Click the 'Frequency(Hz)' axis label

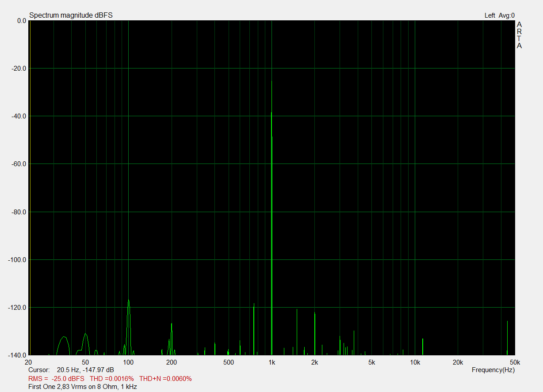pos(493,369)
